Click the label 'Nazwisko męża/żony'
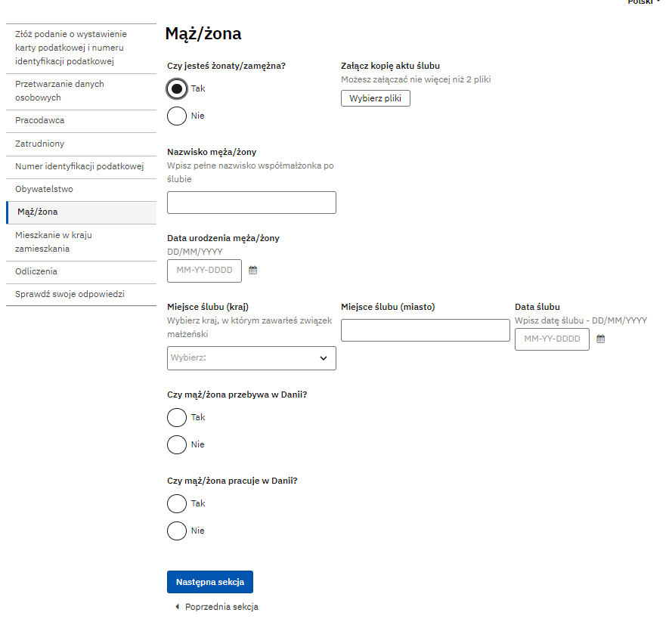This screenshot has height=622, width=672. click(x=212, y=152)
